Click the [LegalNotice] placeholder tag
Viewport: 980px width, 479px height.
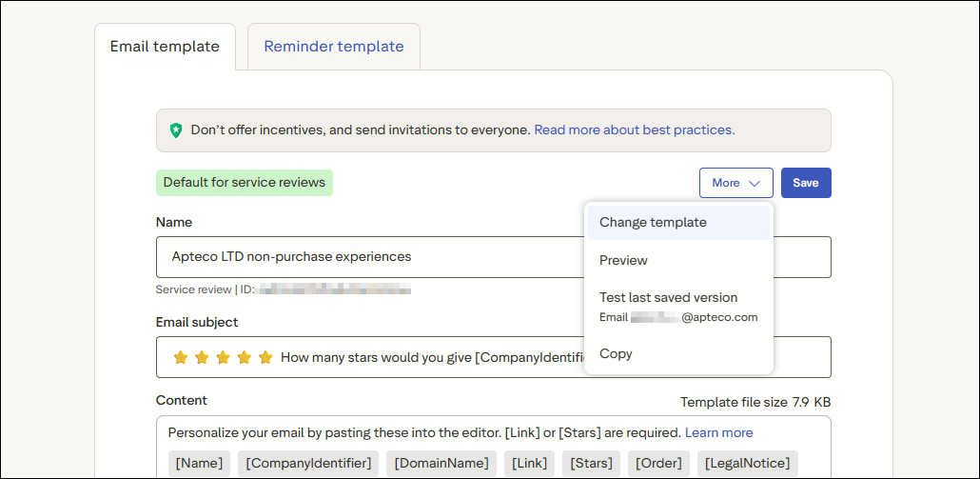coord(748,464)
